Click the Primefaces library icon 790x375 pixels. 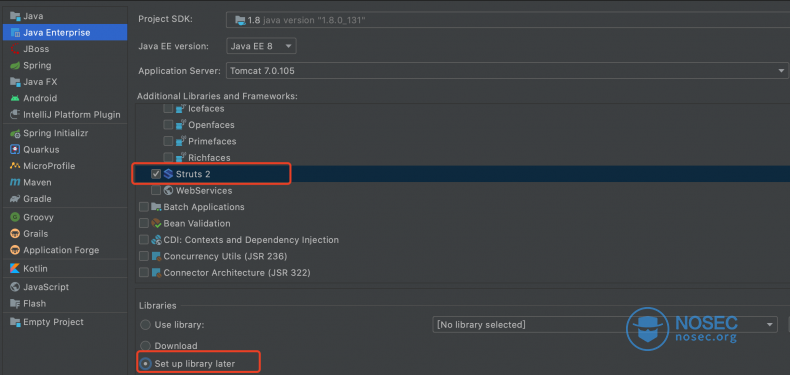[x=181, y=141]
